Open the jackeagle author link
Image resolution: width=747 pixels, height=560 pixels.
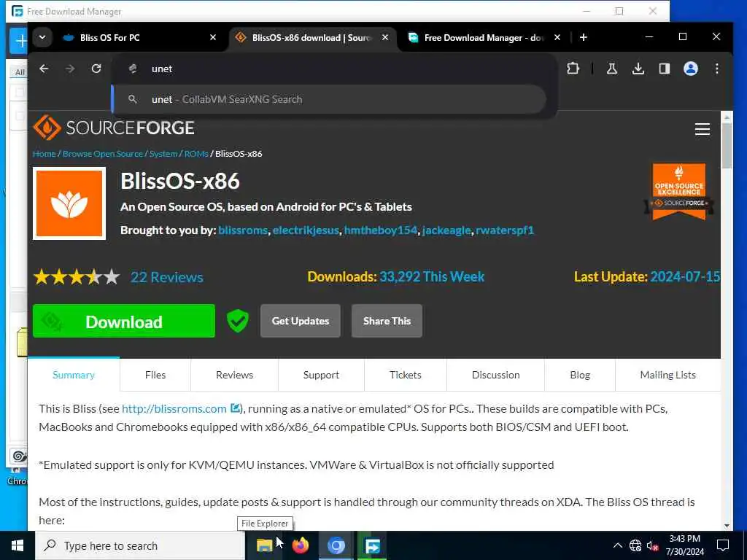point(446,230)
